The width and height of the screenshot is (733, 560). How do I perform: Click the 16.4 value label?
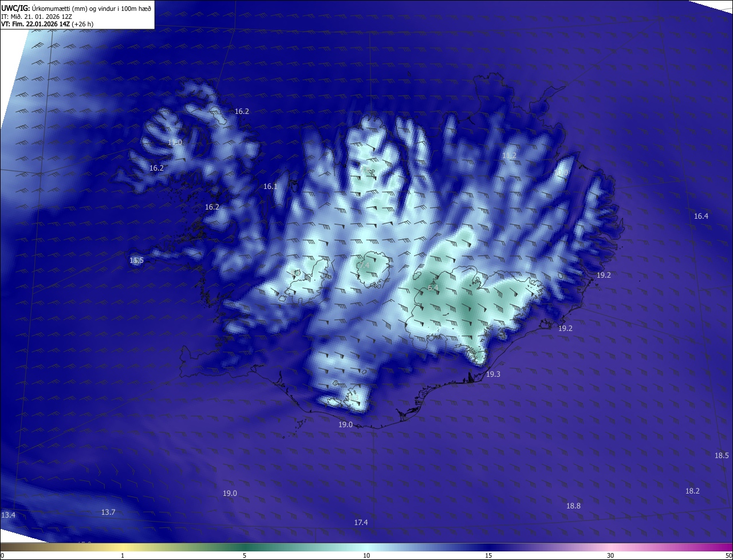(x=701, y=216)
